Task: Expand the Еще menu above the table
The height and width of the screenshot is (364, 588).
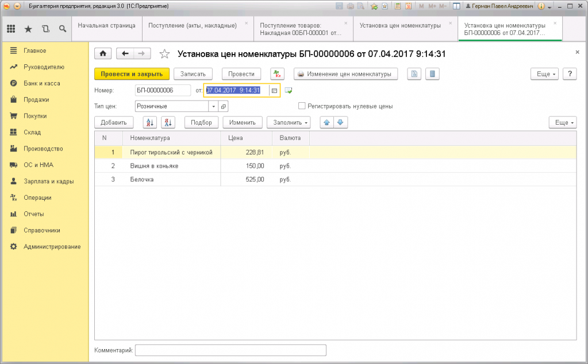Action: 562,122
